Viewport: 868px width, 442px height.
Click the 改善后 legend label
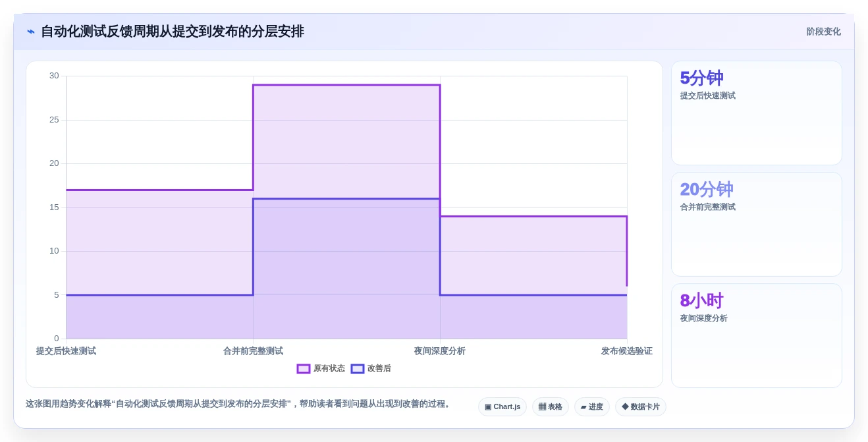[x=379, y=369]
